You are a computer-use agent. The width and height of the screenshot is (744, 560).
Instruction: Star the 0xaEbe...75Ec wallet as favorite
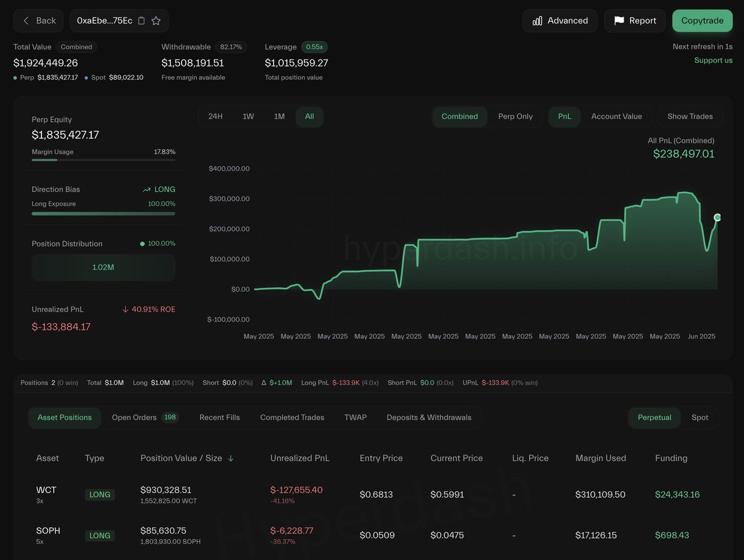(156, 20)
